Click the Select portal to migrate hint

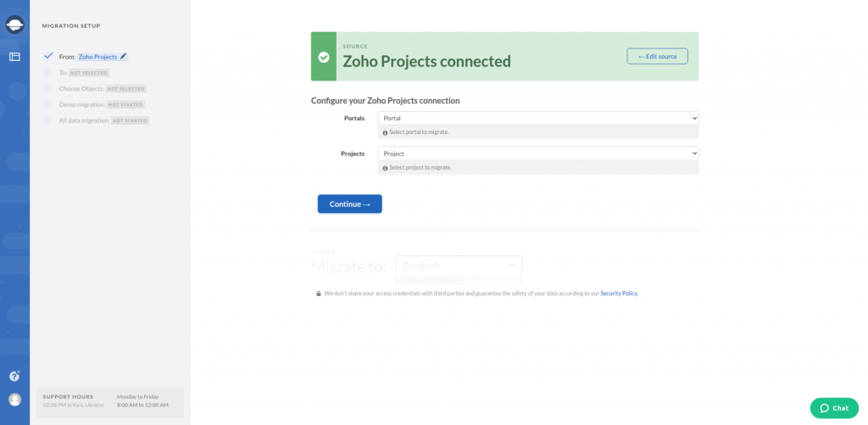[419, 133]
